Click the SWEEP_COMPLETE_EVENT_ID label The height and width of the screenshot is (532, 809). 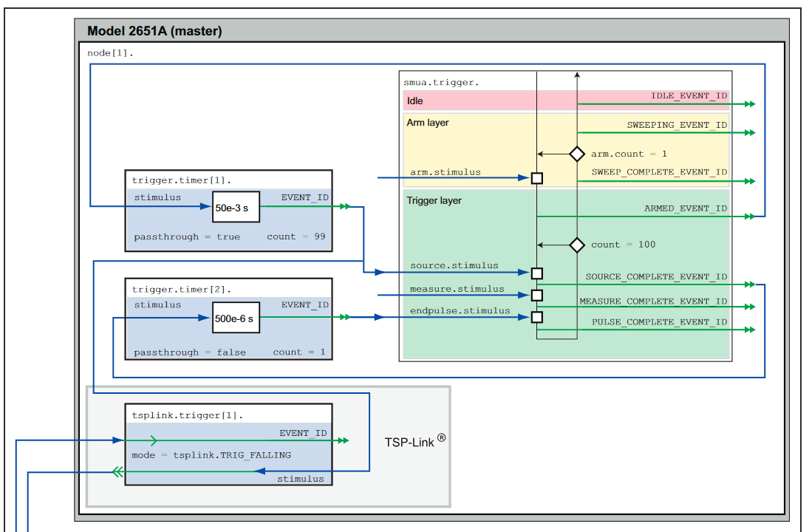pyautogui.click(x=659, y=172)
